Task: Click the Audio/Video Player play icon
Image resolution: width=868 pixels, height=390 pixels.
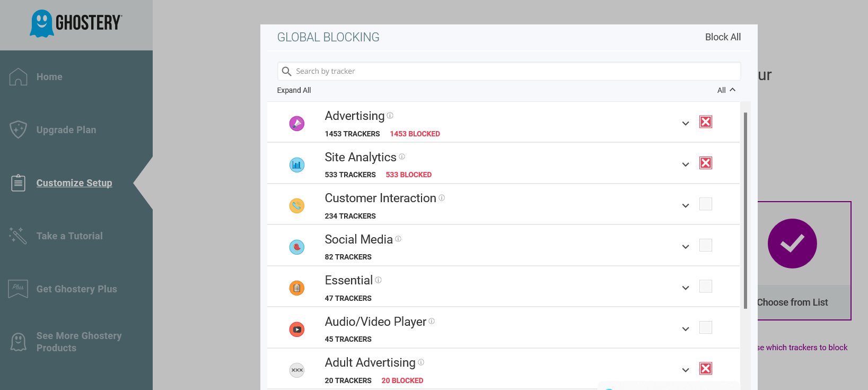Action: click(x=297, y=330)
